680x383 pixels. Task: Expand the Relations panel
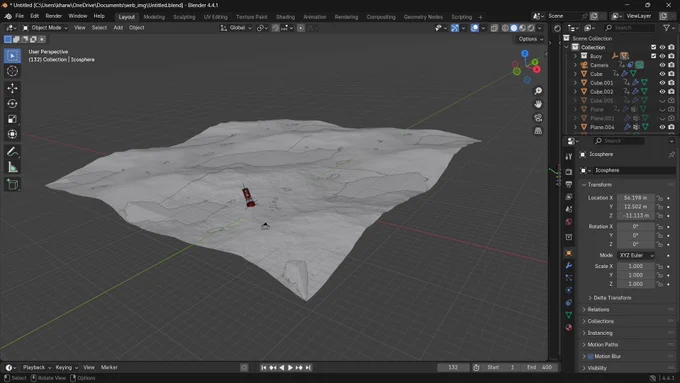click(598, 310)
